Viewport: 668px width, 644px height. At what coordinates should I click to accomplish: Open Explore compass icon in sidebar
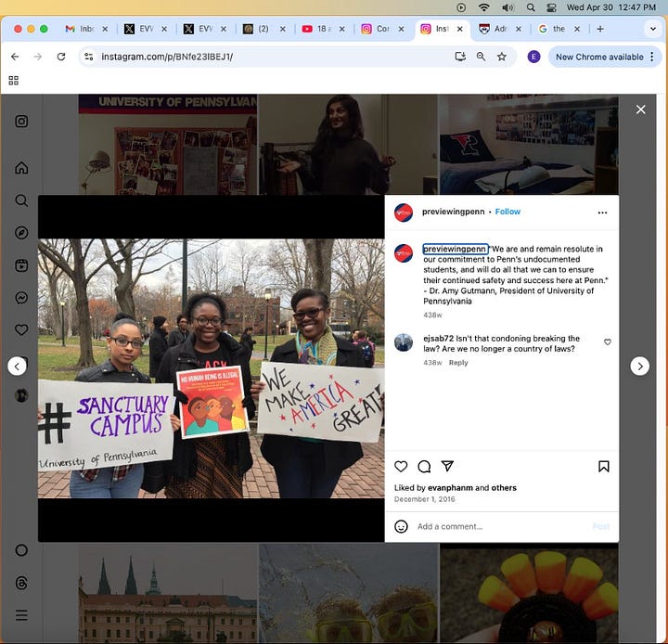point(21,233)
